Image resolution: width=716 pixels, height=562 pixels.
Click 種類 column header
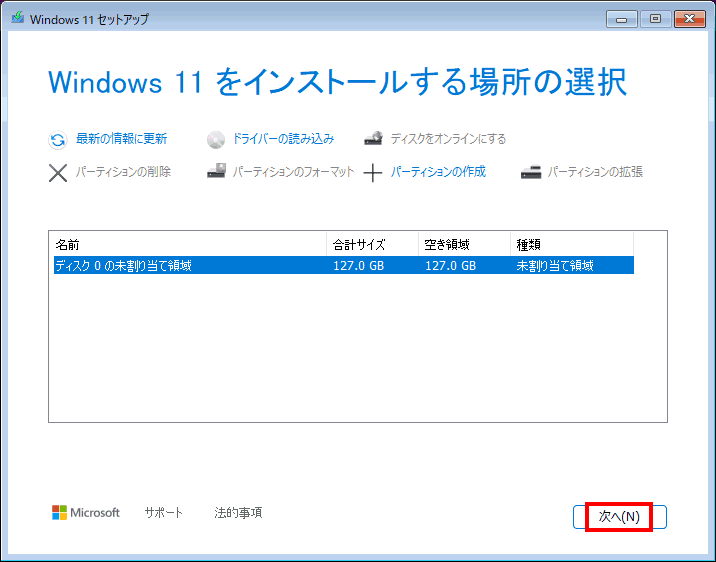pos(572,245)
